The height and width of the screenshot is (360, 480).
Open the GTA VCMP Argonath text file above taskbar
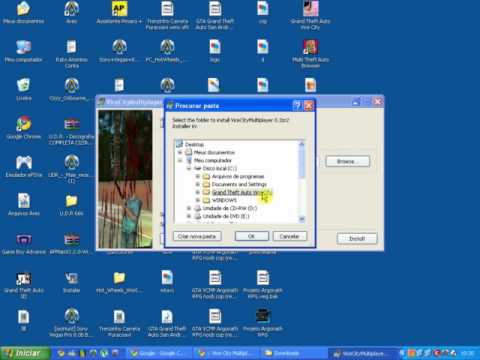[215, 322]
